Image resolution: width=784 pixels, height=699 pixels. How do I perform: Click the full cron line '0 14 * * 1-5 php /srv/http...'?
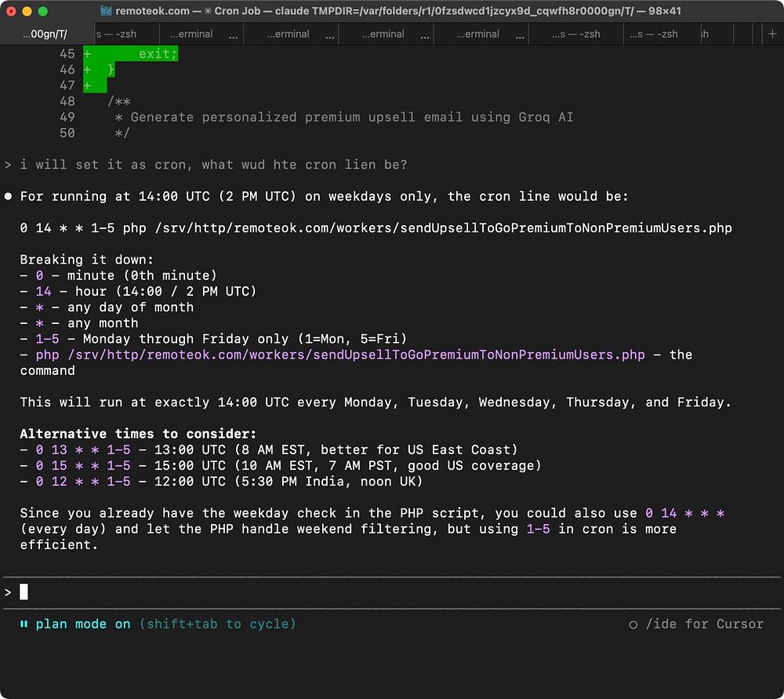coord(376,228)
